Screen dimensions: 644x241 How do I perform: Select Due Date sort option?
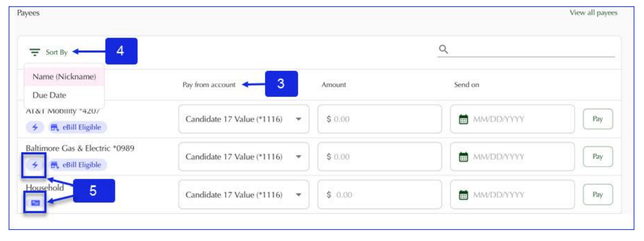tap(49, 95)
